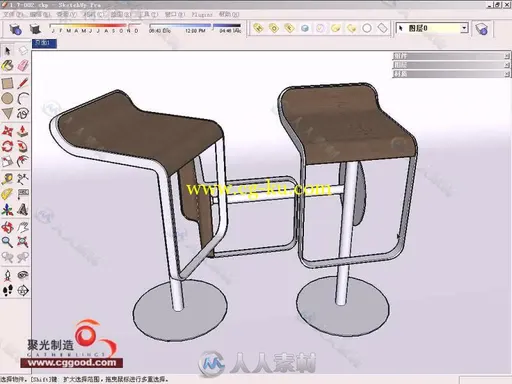Click the empty circle icon in top toolbar
Viewport: 512px width, 384px height.
[x=367, y=28]
